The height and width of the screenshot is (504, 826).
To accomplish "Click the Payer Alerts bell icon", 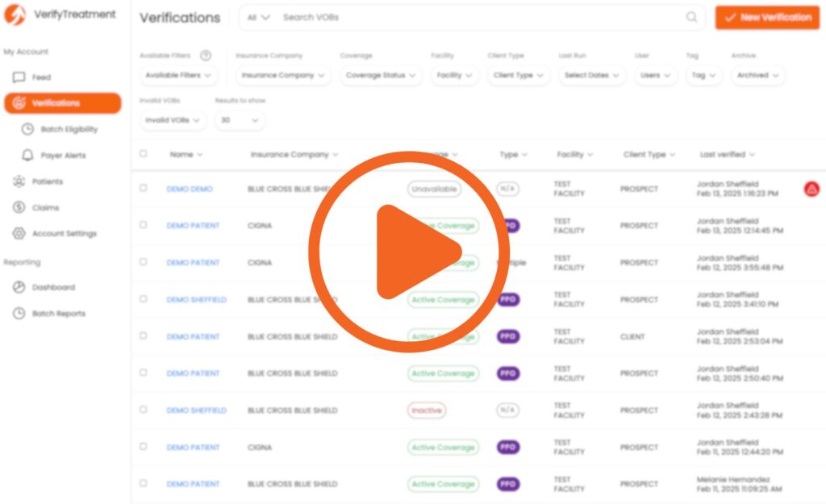I will click(27, 155).
